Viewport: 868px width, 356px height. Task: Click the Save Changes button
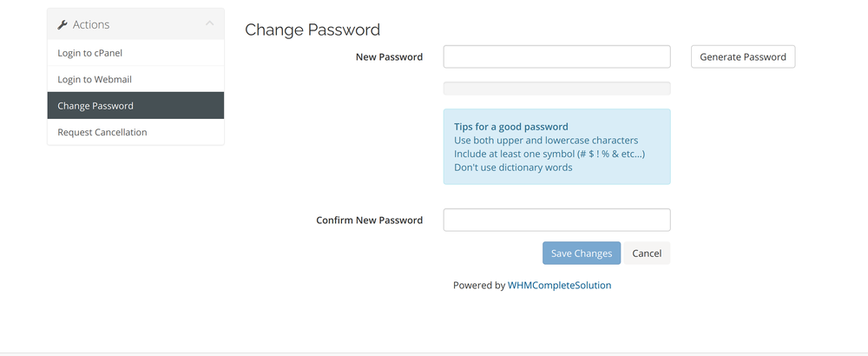(582, 253)
